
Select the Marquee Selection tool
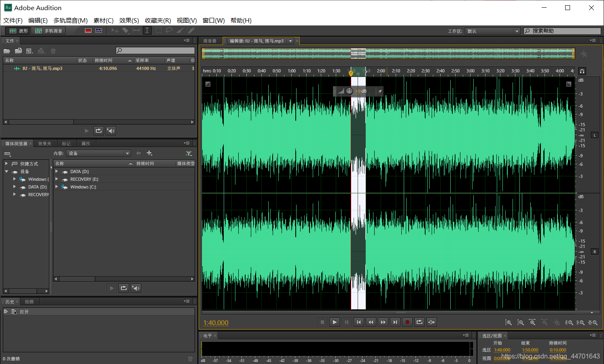point(158,31)
